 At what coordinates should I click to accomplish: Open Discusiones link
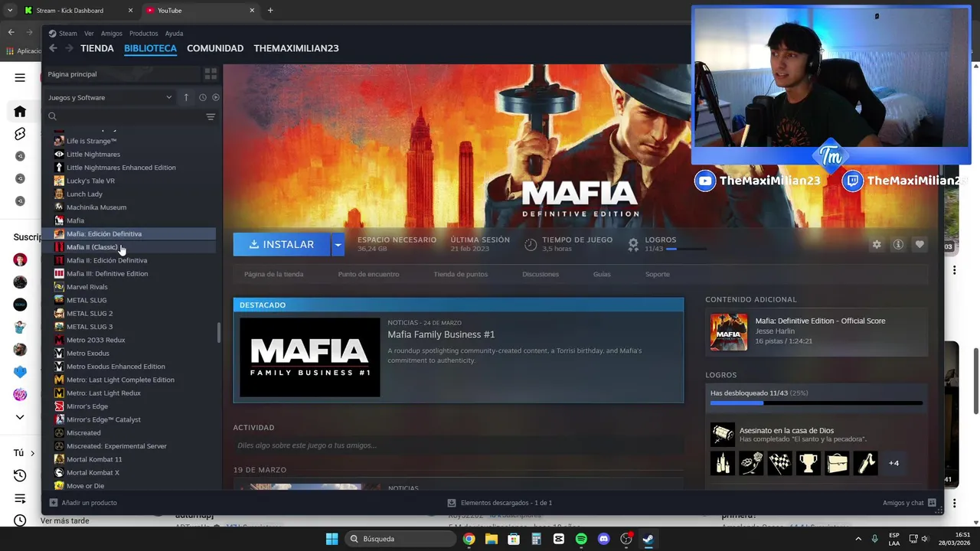[x=541, y=274]
